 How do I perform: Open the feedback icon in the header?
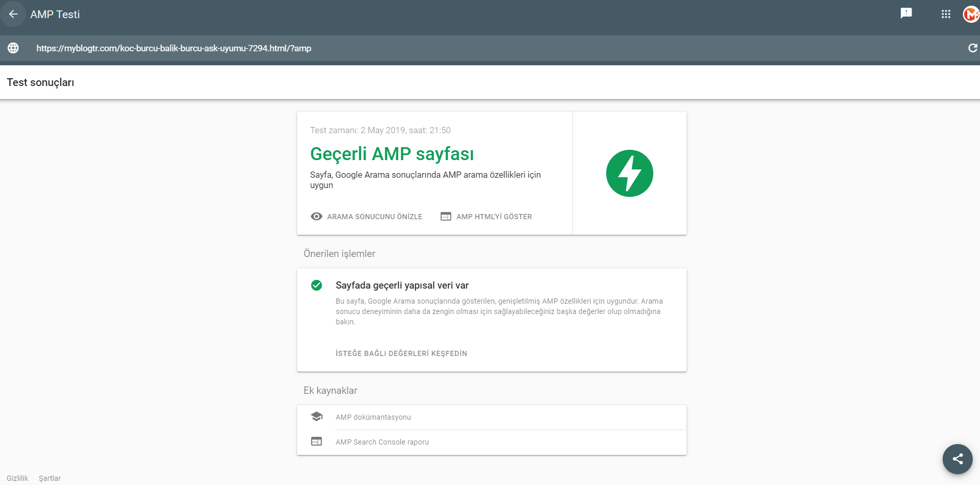pyautogui.click(x=906, y=13)
